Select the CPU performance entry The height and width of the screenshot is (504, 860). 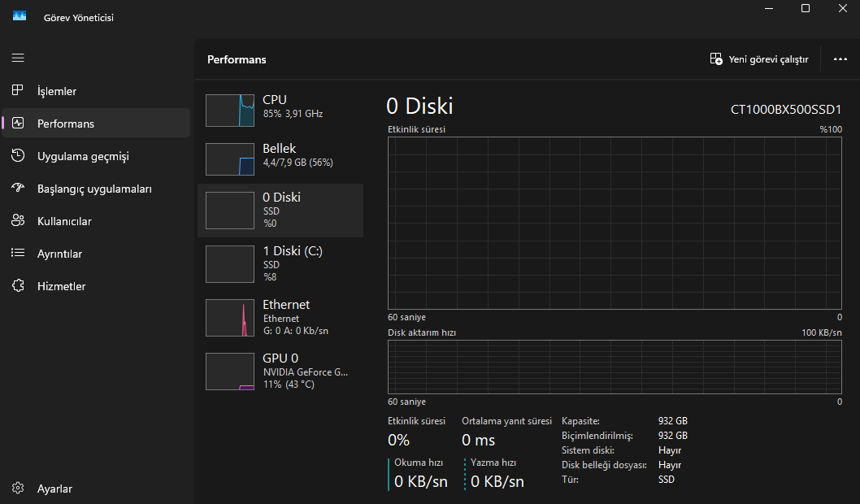click(280, 110)
